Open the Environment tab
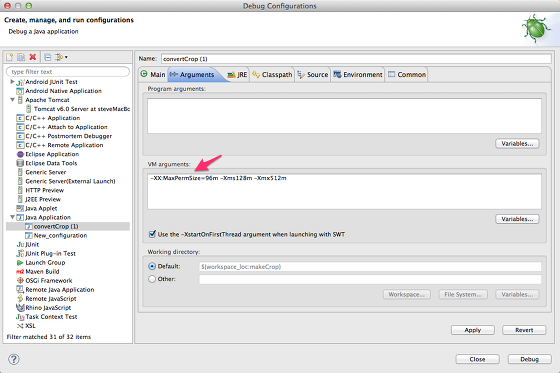This screenshot has height=373, width=560. coord(358,75)
